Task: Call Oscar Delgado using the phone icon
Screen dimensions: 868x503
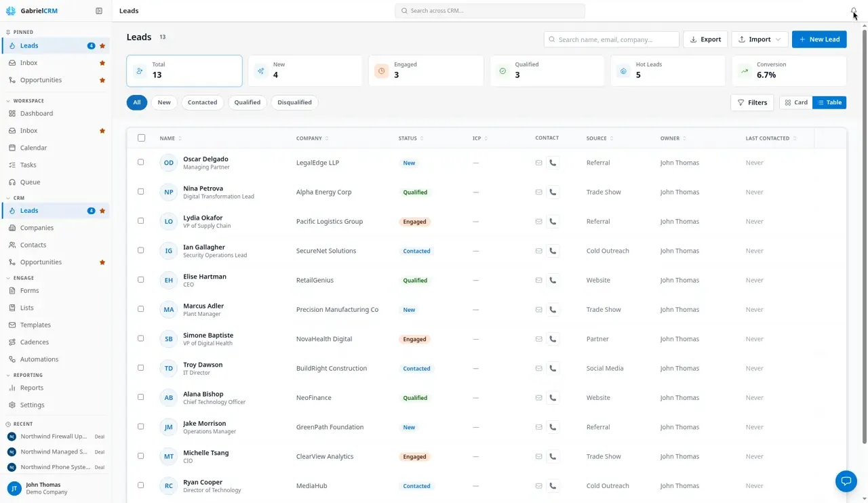Action: (553, 163)
